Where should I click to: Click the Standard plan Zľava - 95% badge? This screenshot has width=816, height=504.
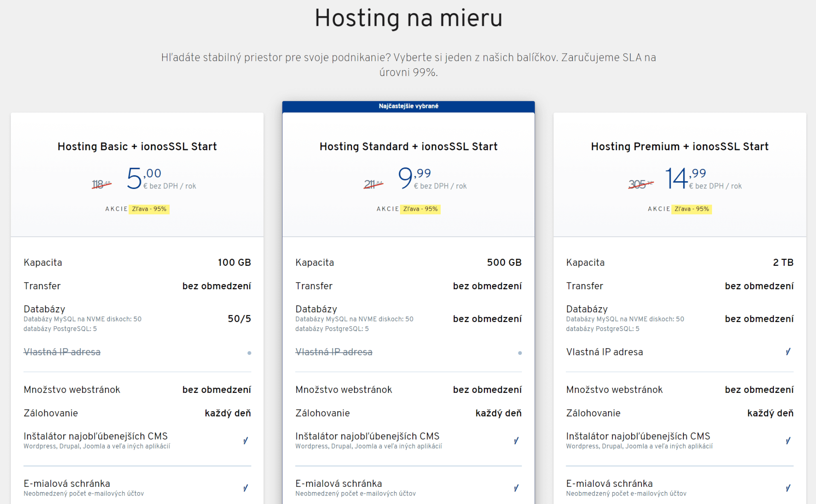pyautogui.click(x=420, y=209)
